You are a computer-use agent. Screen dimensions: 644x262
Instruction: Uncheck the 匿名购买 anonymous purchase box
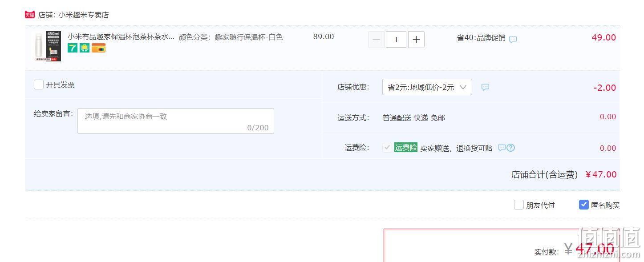pyautogui.click(x=584, y=205)
